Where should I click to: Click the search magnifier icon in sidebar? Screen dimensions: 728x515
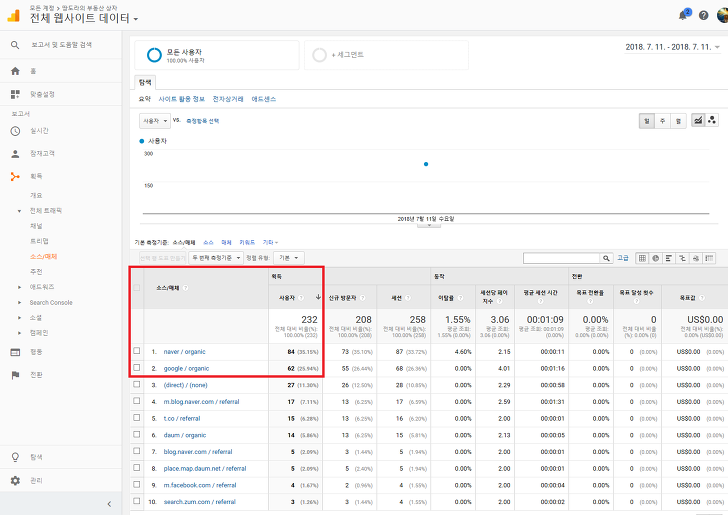pyautogui.click(x=15, y=45)
